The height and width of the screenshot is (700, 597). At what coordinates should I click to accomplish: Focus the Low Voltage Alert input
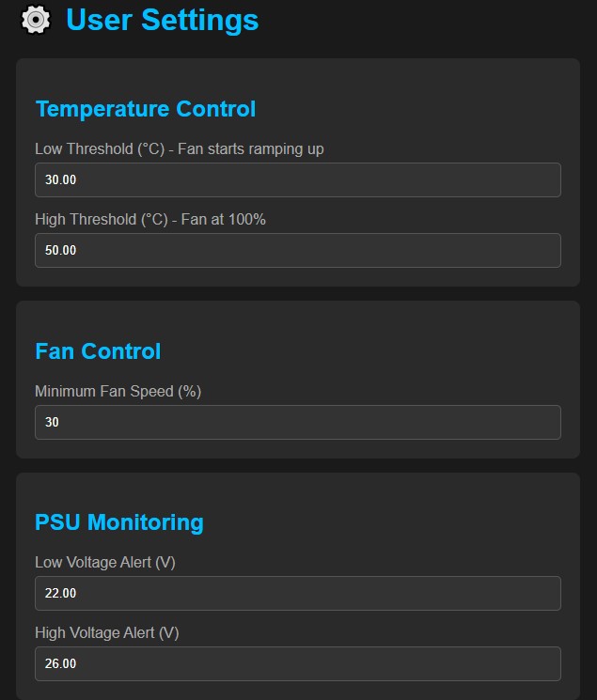pyautogui.click(x=297, y=593)
